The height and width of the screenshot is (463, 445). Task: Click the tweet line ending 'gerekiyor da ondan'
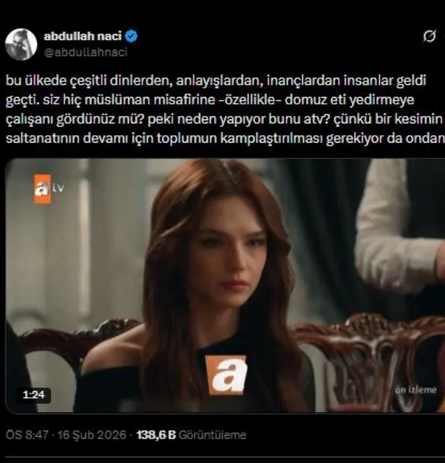click(x=225, y=138)
